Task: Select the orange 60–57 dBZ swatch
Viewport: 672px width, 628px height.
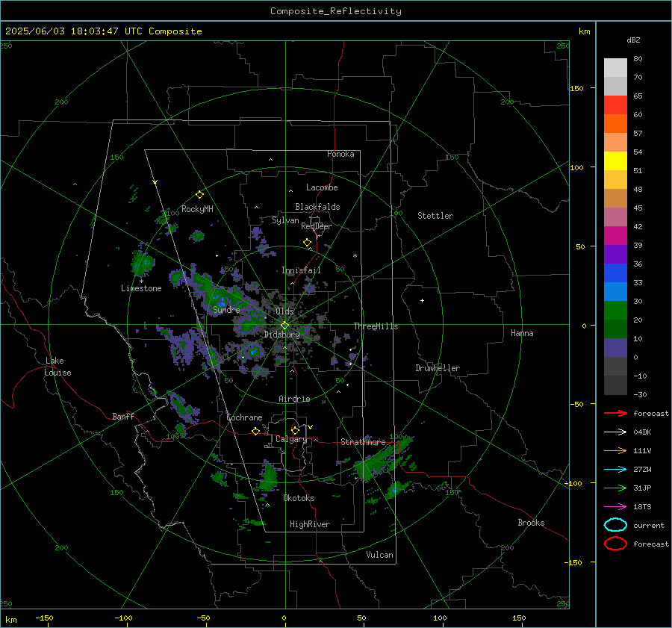Action: pyautogui.click(x=615, y=123)
